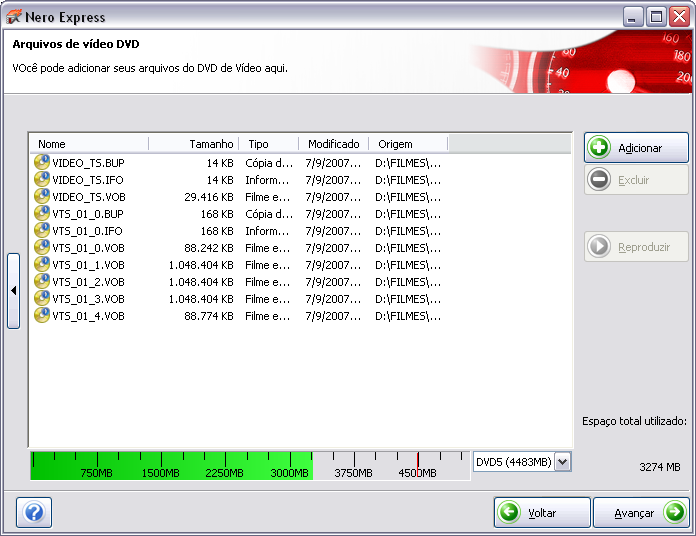This screenshot has width=696, height=536.
Task: Select the VTS_01_3.VOB file icon
Action: tap(42, 298)
